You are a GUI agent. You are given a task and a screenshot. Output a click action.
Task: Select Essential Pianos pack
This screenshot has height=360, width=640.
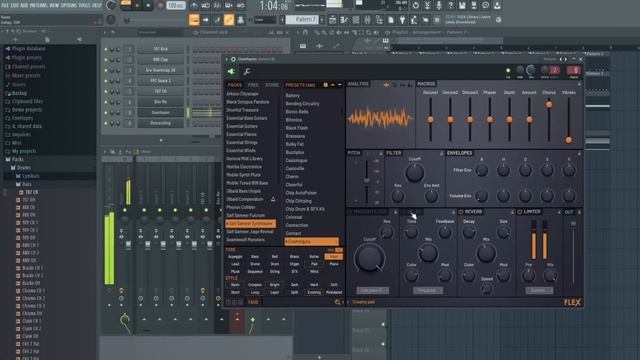pyautogui.click(x=242, y=134)
